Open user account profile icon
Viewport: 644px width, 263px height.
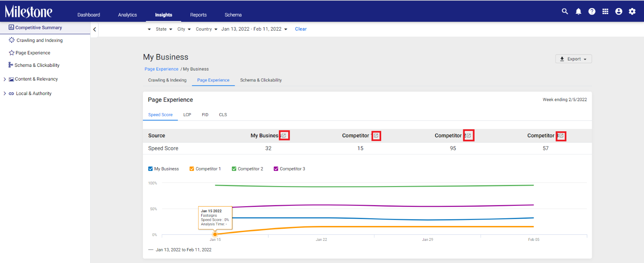(619, 11)
